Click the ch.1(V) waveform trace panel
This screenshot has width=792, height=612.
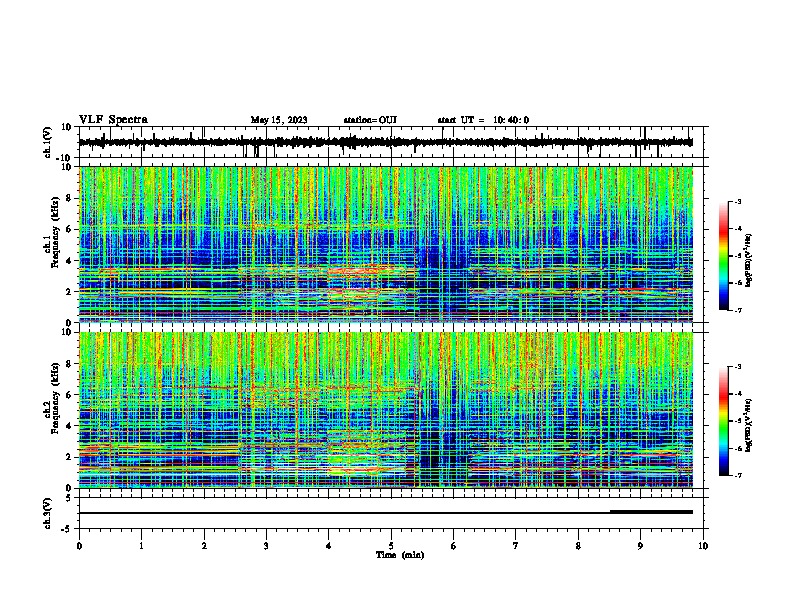pyautogui.click(x=391, y=142)
